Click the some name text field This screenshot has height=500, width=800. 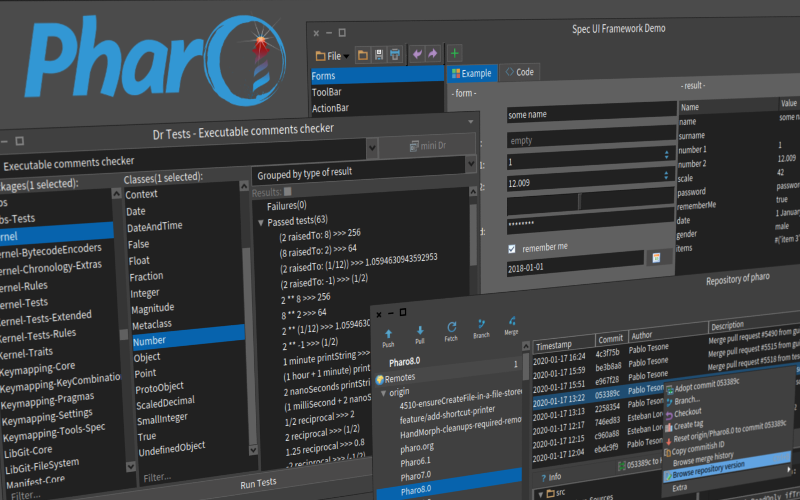[x=591, y=111]
